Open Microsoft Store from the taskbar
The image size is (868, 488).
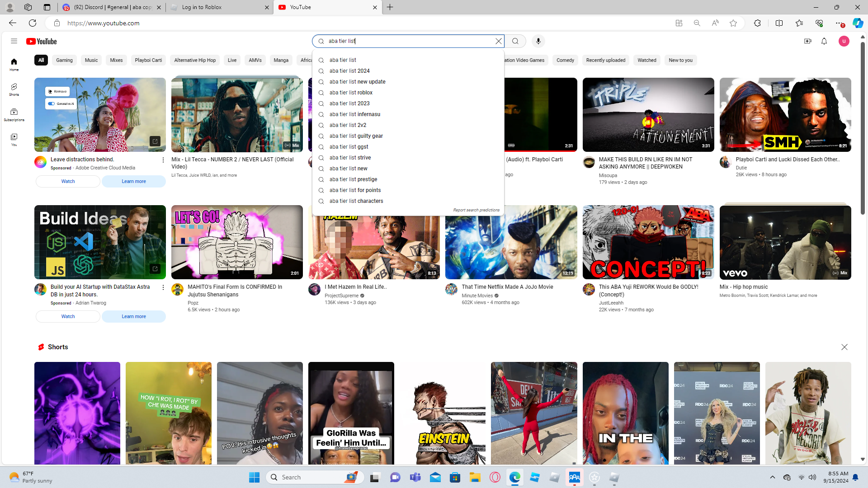(455, 477)
